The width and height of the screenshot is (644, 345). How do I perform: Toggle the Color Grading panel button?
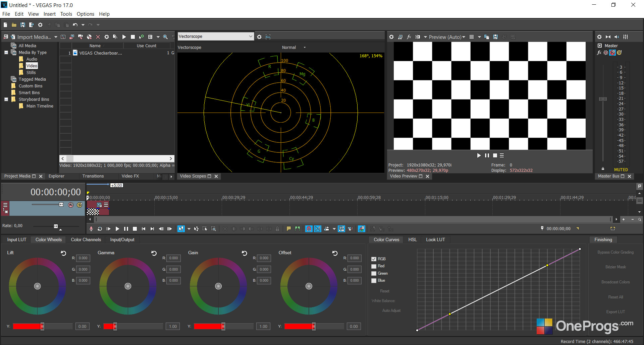point(362,229)
